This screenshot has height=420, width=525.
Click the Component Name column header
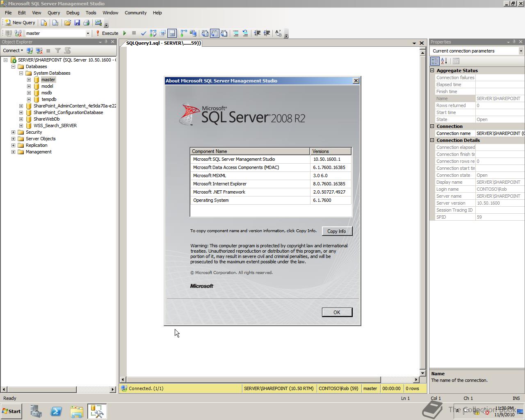point(250,151)
